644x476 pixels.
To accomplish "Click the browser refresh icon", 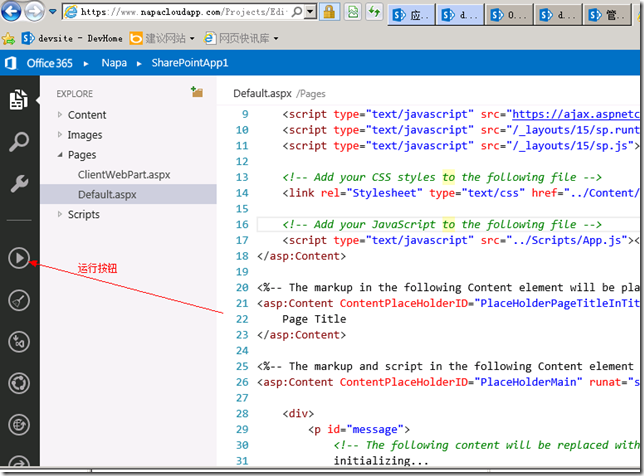I will pyautogui.click(x=374, y=12).
